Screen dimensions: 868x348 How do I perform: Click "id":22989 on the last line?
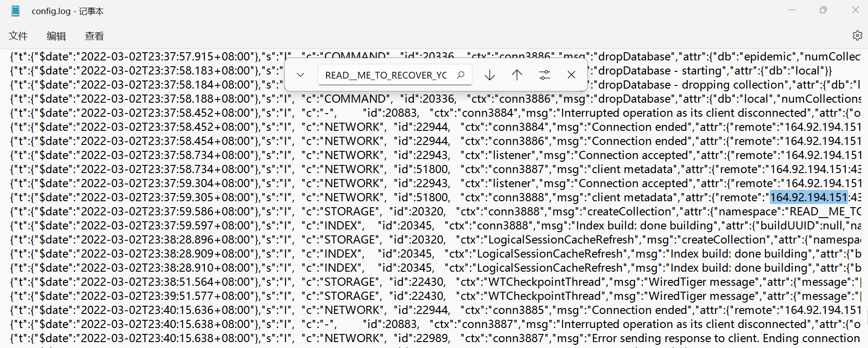coord(421,338)
